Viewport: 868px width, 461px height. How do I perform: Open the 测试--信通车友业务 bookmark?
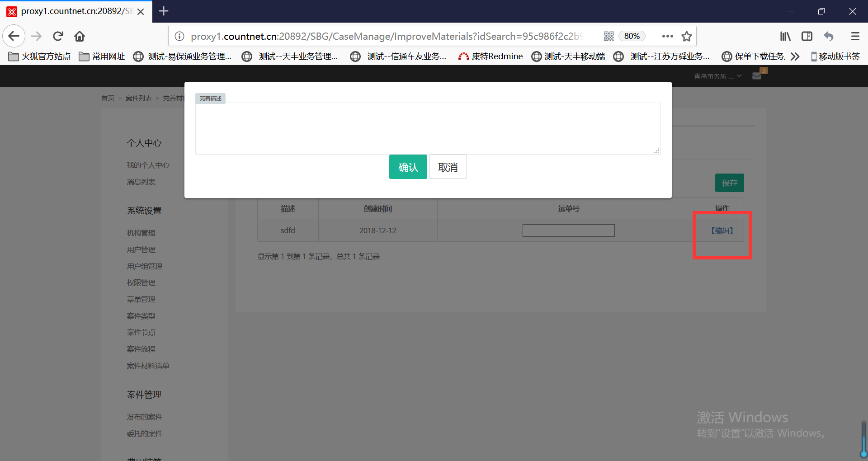[399, 56]
